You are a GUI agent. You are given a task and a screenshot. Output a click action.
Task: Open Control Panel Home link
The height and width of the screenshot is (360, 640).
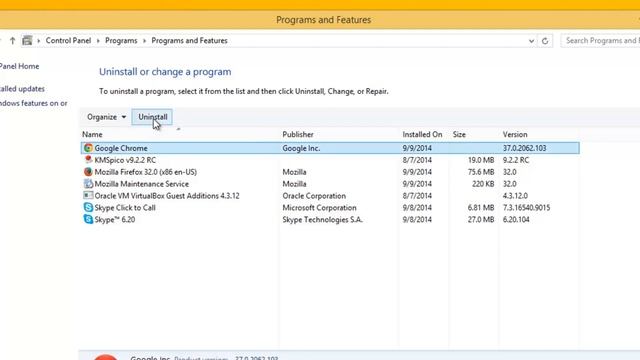click(19, 66)
